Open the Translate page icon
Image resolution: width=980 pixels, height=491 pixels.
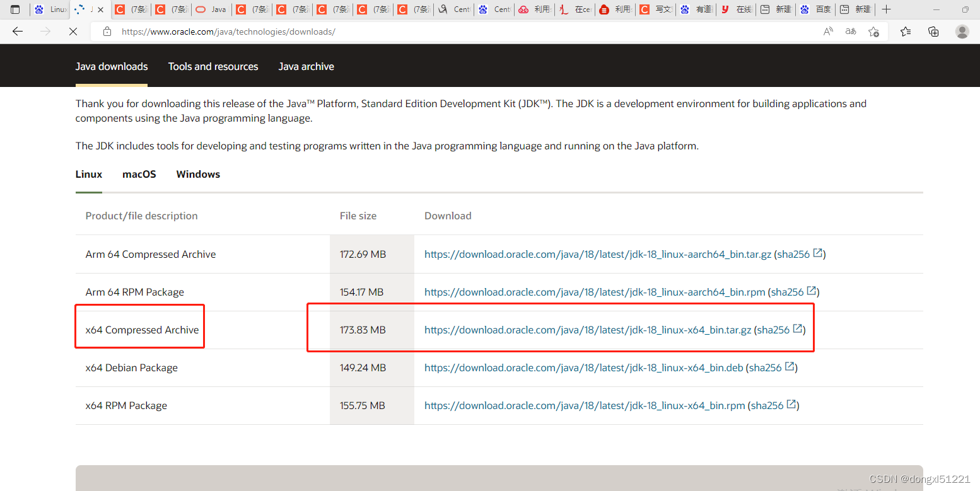click(x=851, y=32)
